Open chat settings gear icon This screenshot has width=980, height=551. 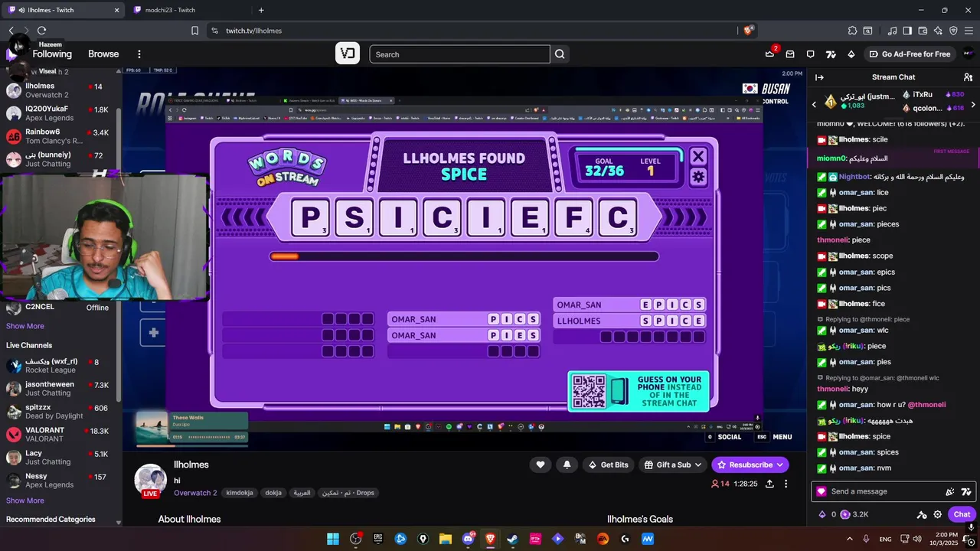[x=938, y=514]
